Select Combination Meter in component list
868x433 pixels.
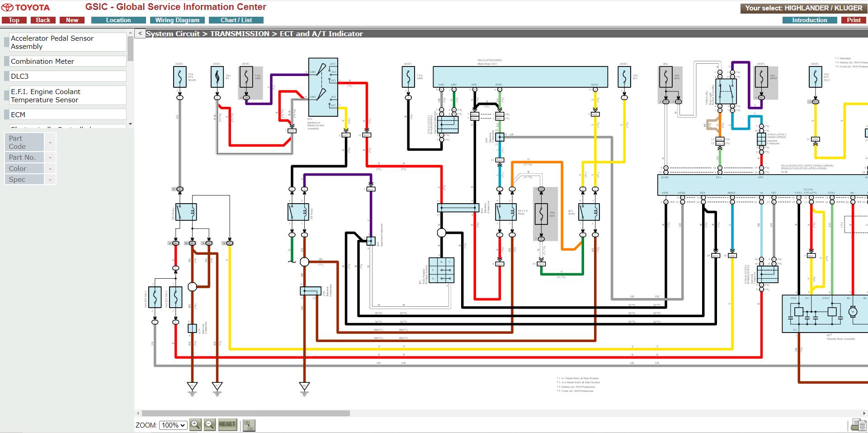pos(67,61)
